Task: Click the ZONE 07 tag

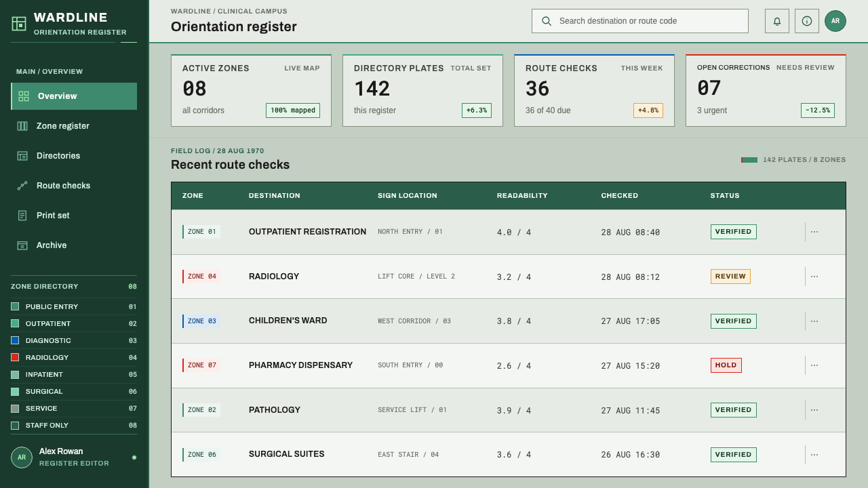Action: [x=201, y=365]
